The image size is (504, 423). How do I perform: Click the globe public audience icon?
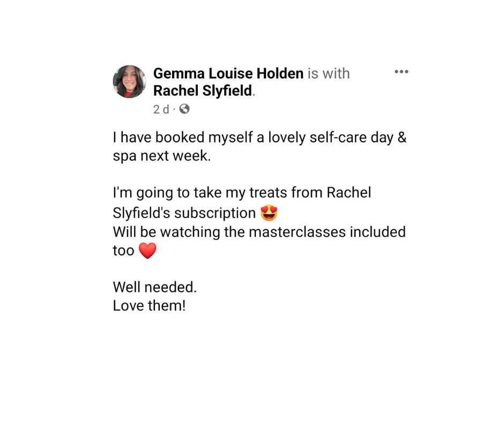click(184, 109)
